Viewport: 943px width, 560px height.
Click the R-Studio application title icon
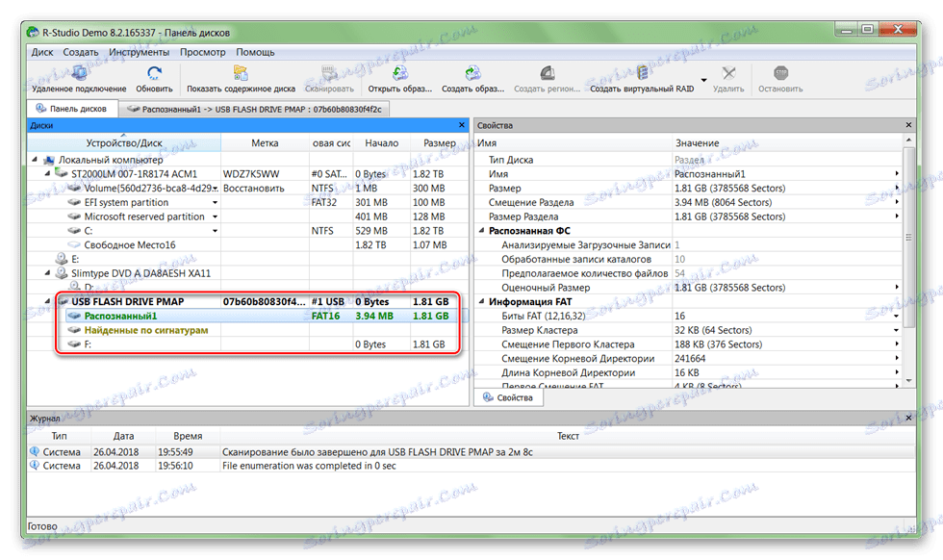tap(33, 32)
